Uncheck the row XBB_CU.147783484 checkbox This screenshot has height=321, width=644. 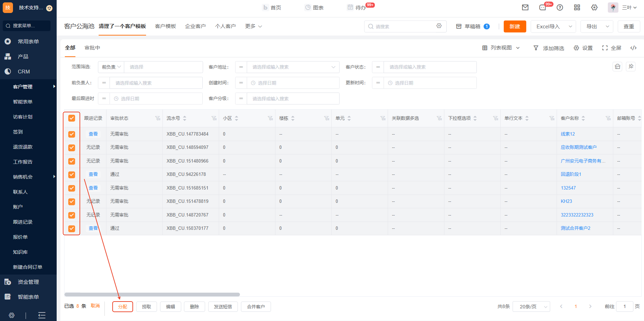pos(72,134)
